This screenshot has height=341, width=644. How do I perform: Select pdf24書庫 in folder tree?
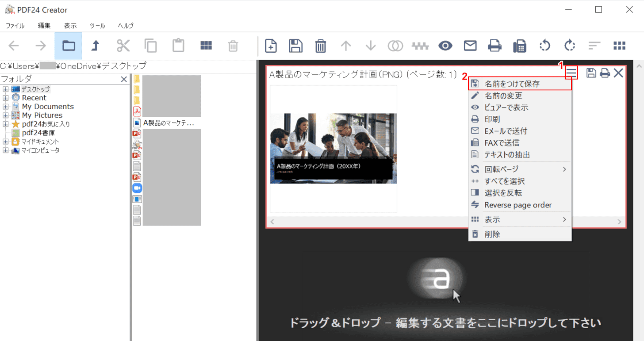tap(38, 133)
